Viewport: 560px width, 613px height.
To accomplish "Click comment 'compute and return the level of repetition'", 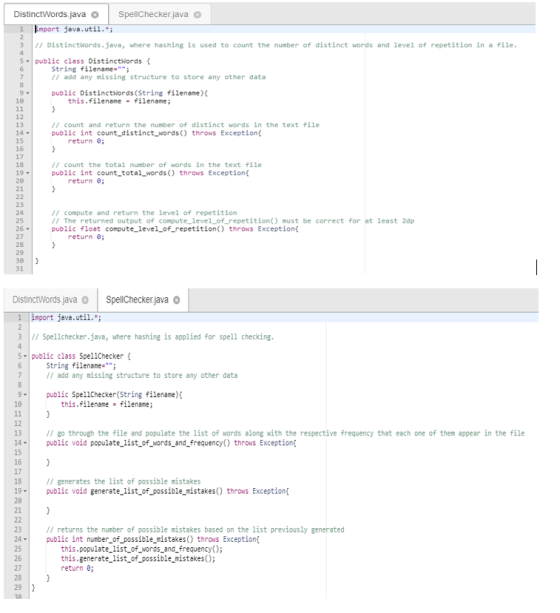I will [144, 213].
